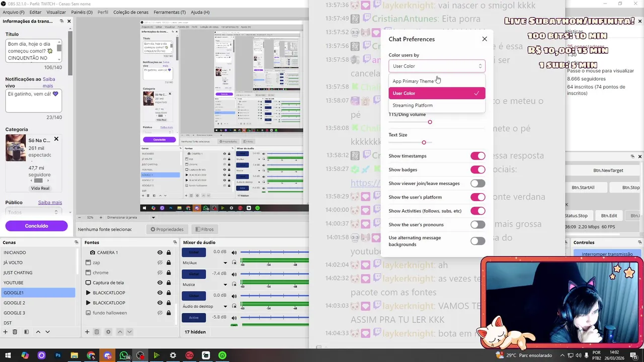644x362 pixels.
Task: Open the Coleção de cenas menu
Action: [x=131, y=12]
